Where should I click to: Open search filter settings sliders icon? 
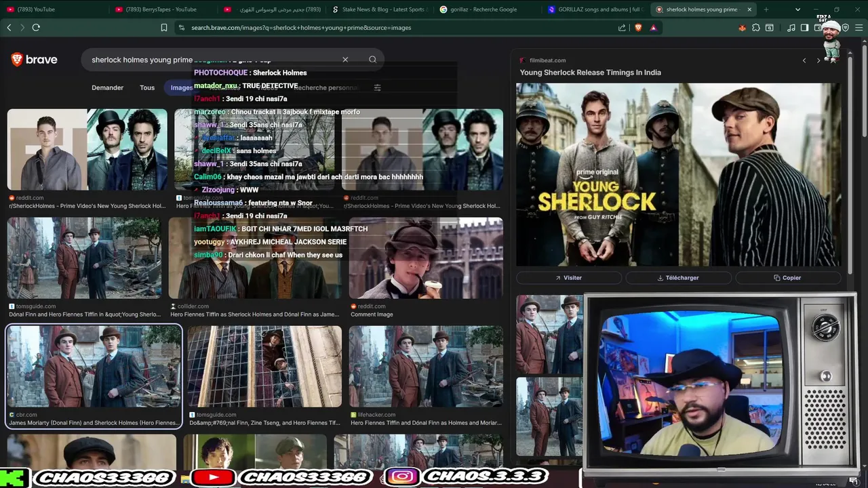(378, 87)
